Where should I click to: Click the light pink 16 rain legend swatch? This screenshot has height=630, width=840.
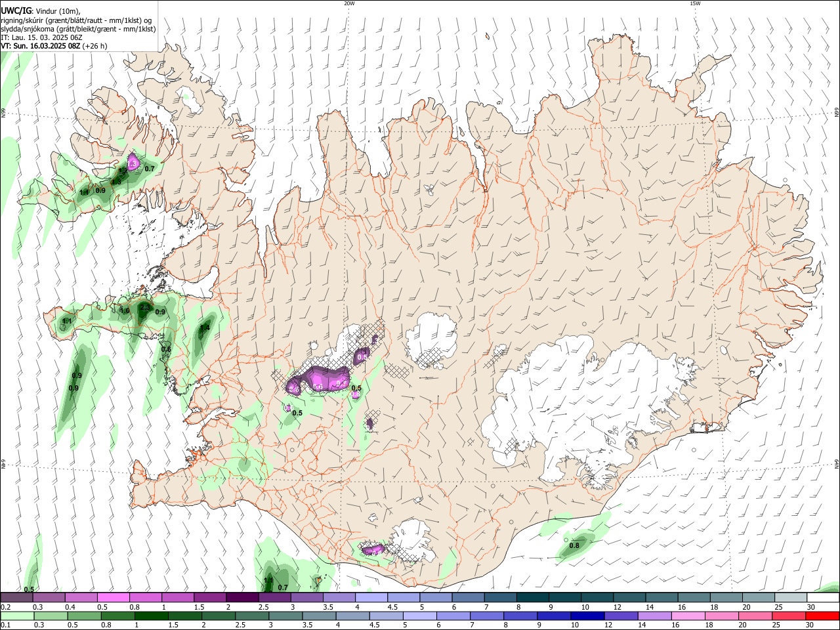(x=689, y=616)
